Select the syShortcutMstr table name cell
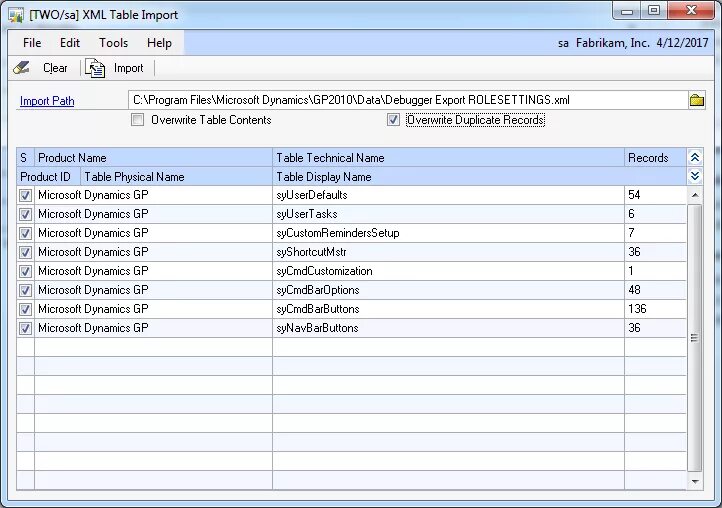The height and width of the screenshot is (508, 722). coord(448,252)
